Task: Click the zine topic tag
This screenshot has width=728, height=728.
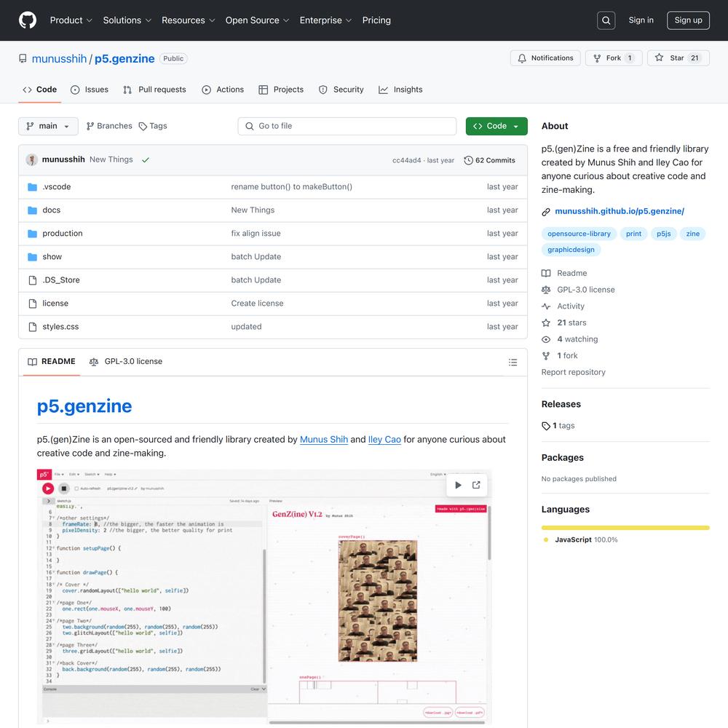Action: click(x=693, y=234)
